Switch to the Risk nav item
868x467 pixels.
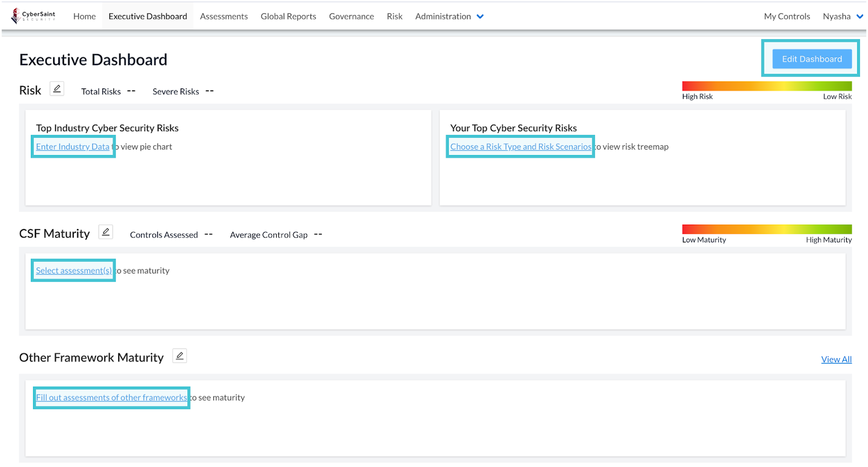(395, 16)
